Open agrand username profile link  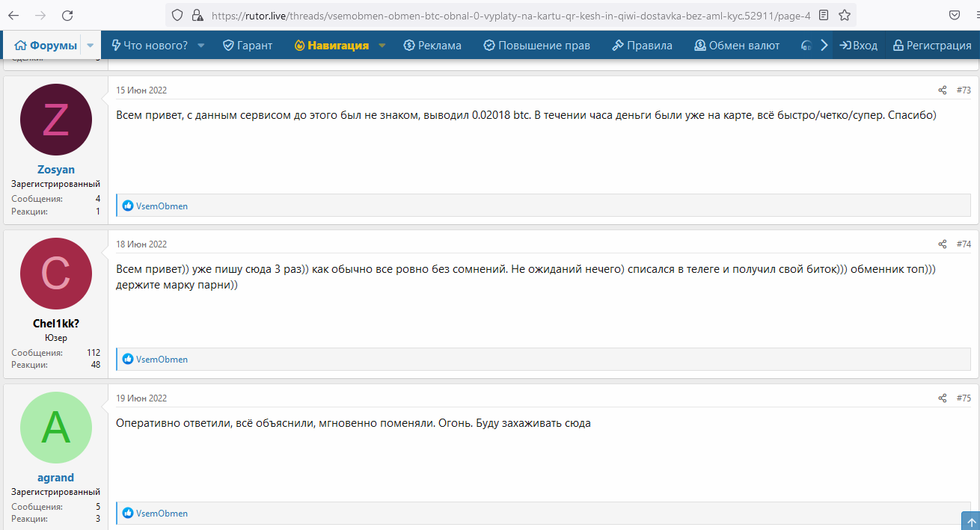56,478
